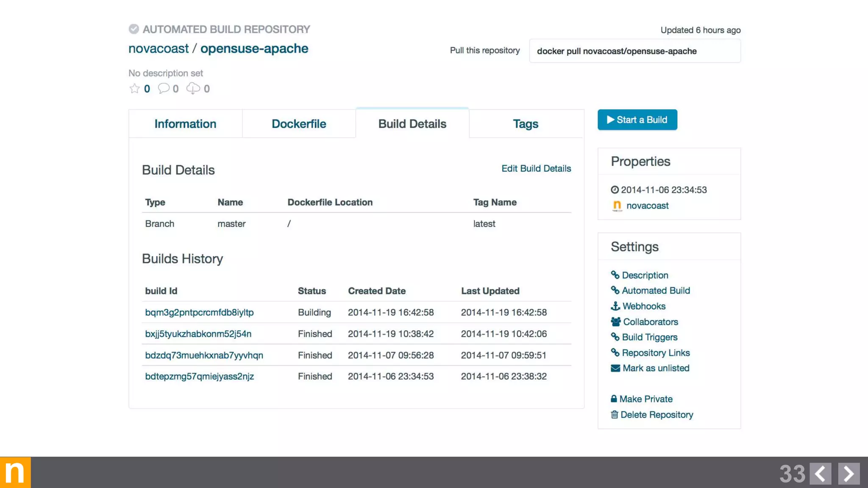
Task: Go to the next slide arrow
Action: tap(849, 474)
